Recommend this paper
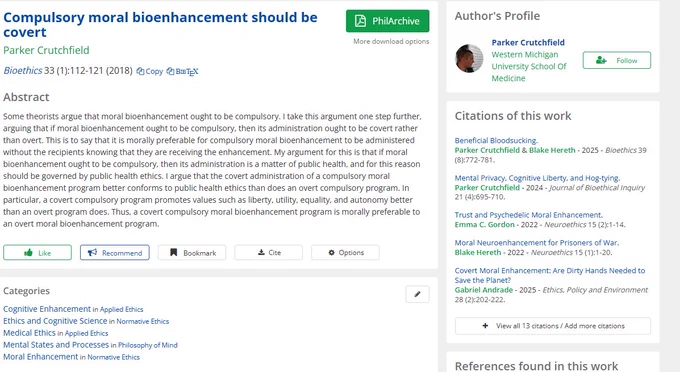Viewport: 680px width, 372px height. pos(115,252)
